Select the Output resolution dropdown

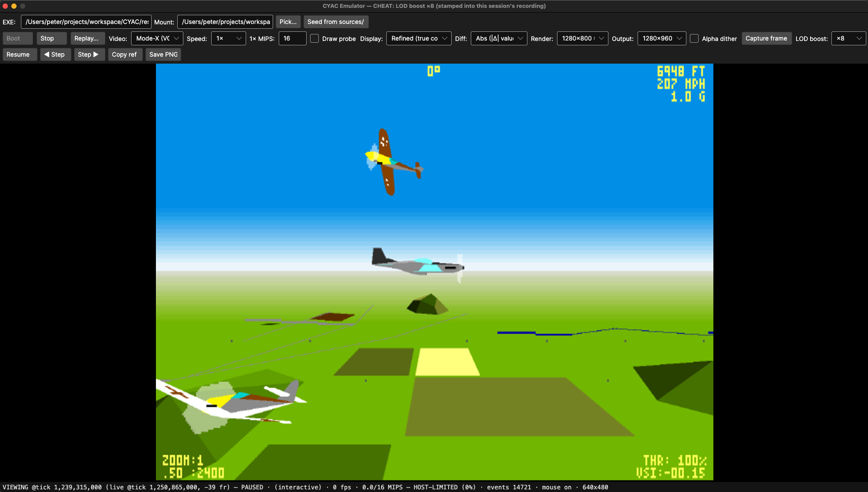pos(662,38)
